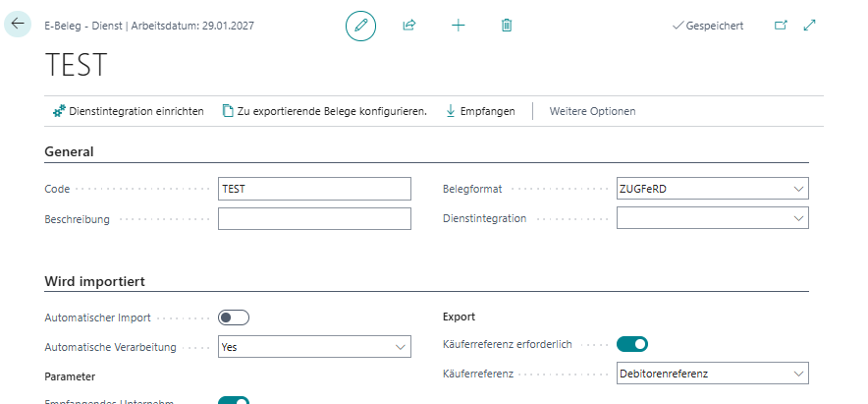Image resolution: width=868 pixels, height=404 pixels.
Task: Collapse the General section header
Action: tap(69, 152)
